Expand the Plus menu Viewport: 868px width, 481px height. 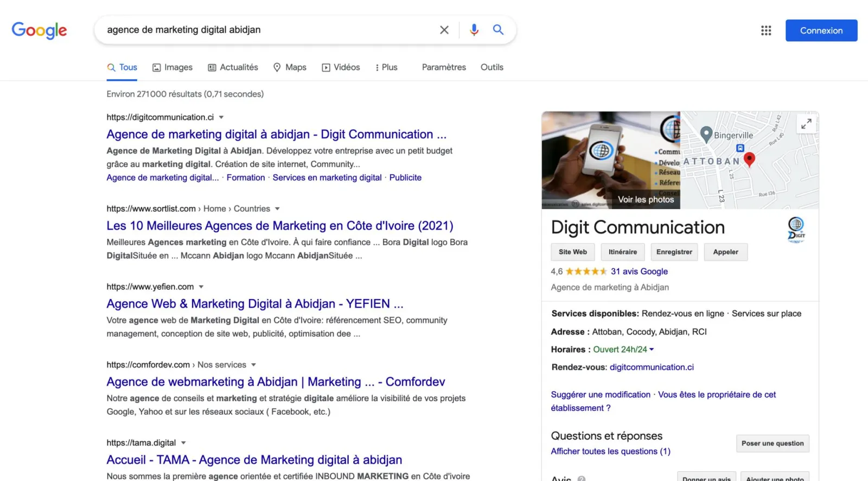point(386,67)
